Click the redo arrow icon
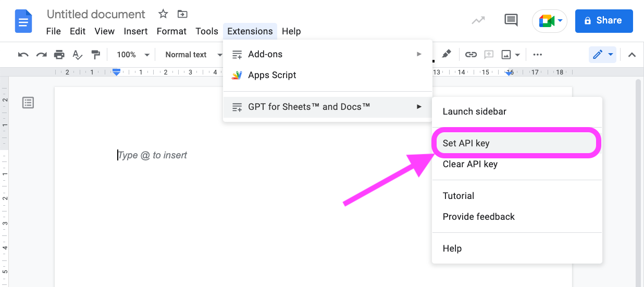Viewport: 644px width, 287px height. [41, 55]
